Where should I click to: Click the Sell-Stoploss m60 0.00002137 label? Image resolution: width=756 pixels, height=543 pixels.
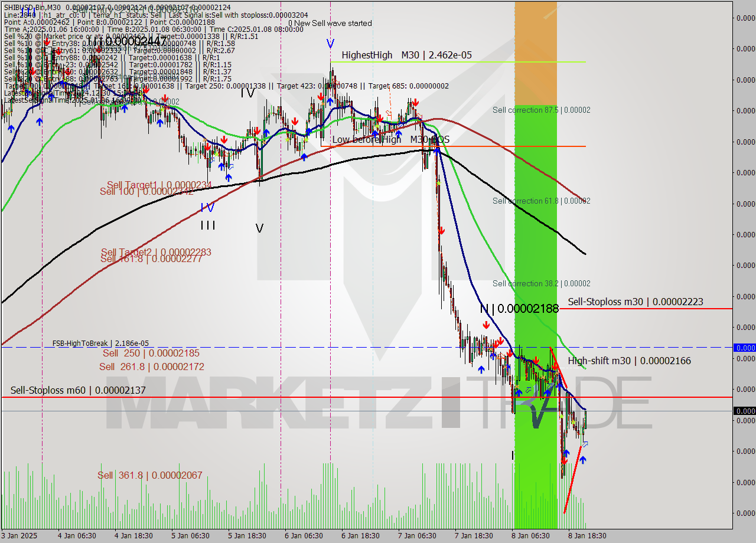tap(78, 390)
